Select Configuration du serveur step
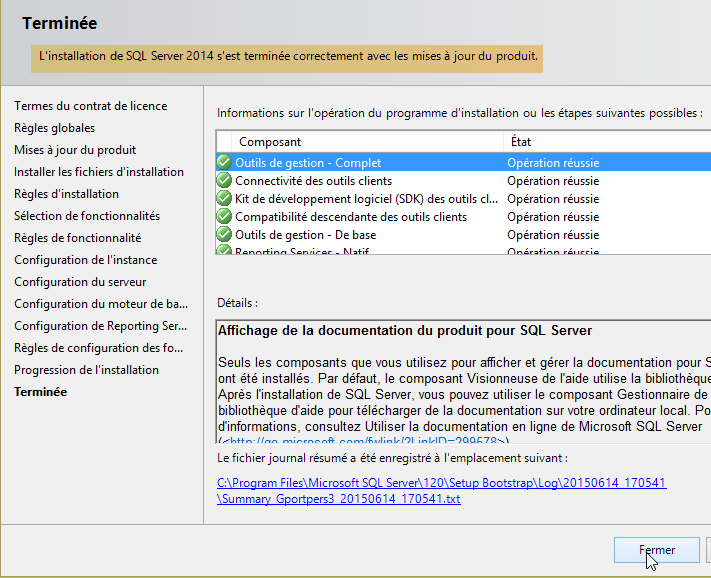This screenshot has width=711, height=578. coord(80,282)
